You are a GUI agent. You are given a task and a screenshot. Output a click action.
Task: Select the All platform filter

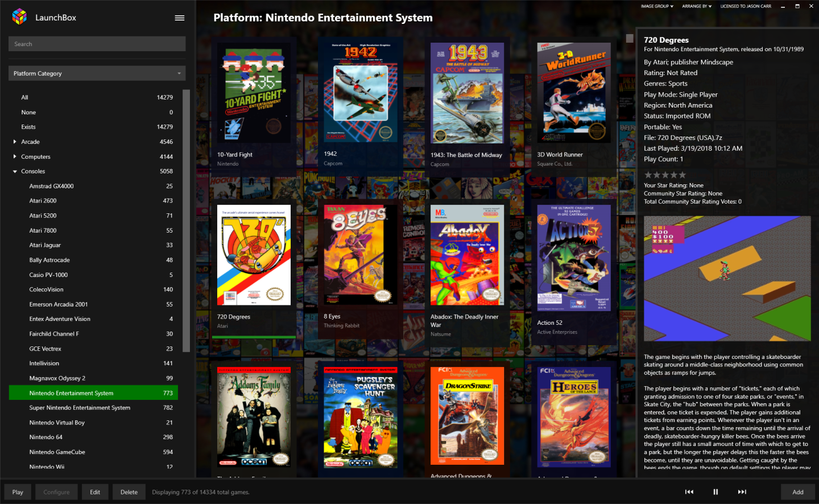pos(93,97)
